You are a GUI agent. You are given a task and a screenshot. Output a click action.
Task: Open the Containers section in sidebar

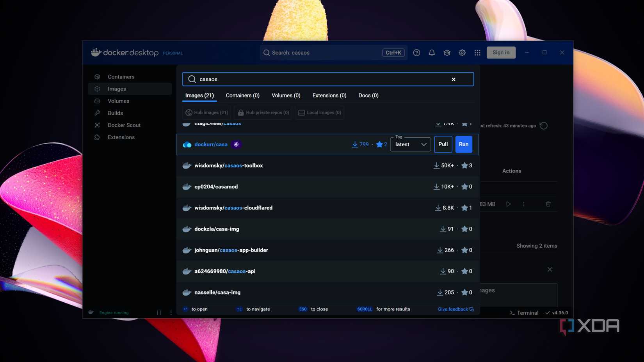[121, 76]
